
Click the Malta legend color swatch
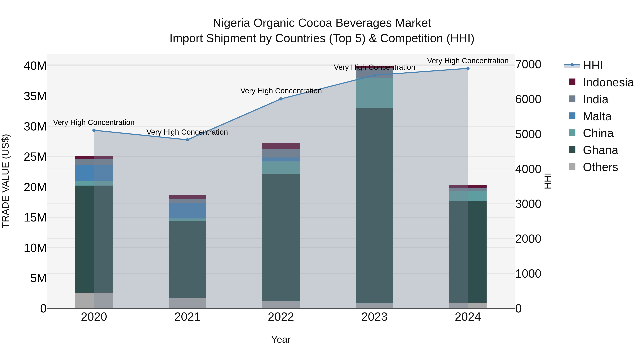click(x=572, y=116)
